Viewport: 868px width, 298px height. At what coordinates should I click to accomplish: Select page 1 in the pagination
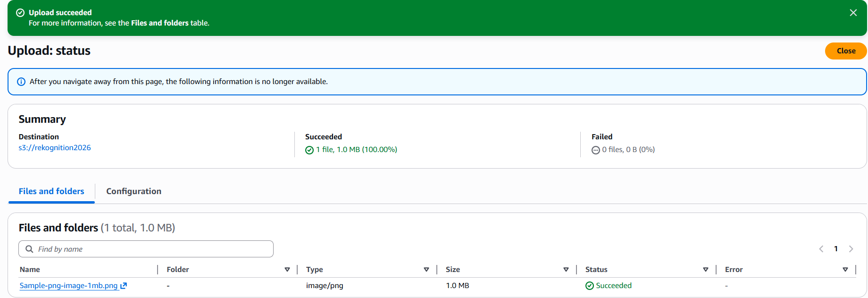pos(836,249)
